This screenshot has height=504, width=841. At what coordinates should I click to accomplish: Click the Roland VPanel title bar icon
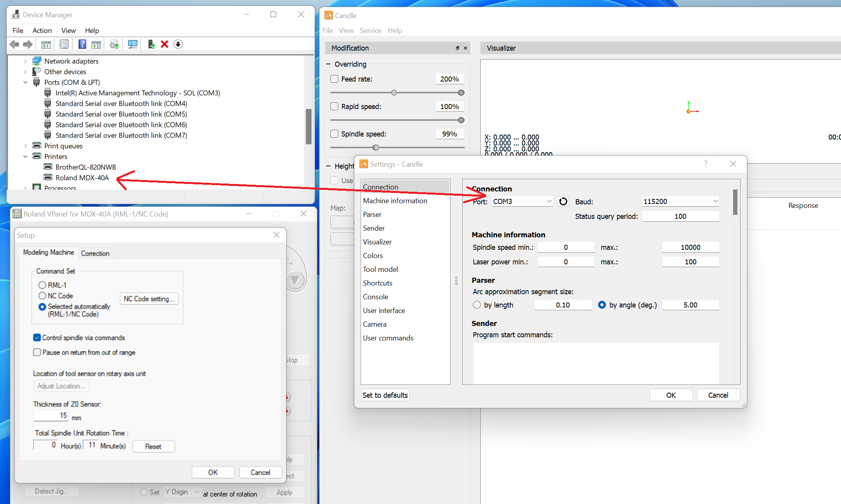point(17,214)
